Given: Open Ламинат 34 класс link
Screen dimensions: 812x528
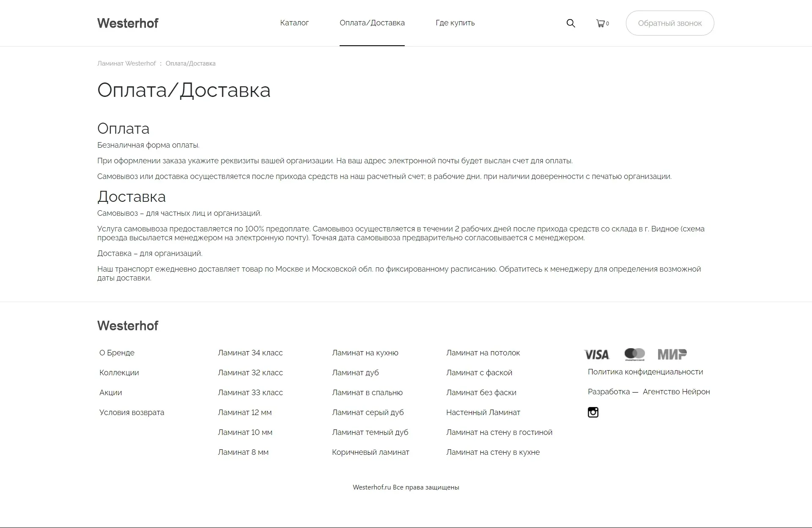Looking at the screenshot, I should click(x=250, y=353).
